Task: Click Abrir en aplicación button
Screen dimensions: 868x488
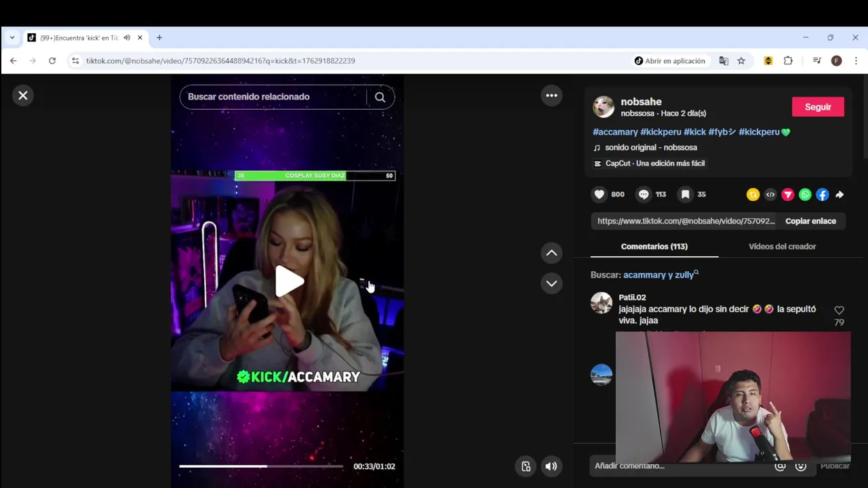Action: coord(669,61)
